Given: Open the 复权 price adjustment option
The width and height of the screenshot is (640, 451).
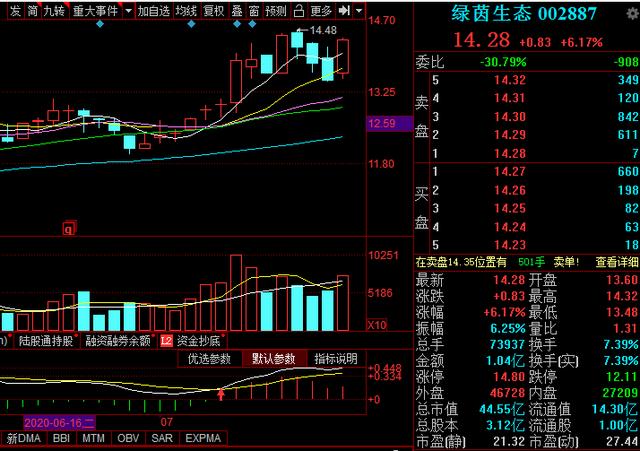Looking at the screenshot, I should pyautogui.click(x=213, y=11).
